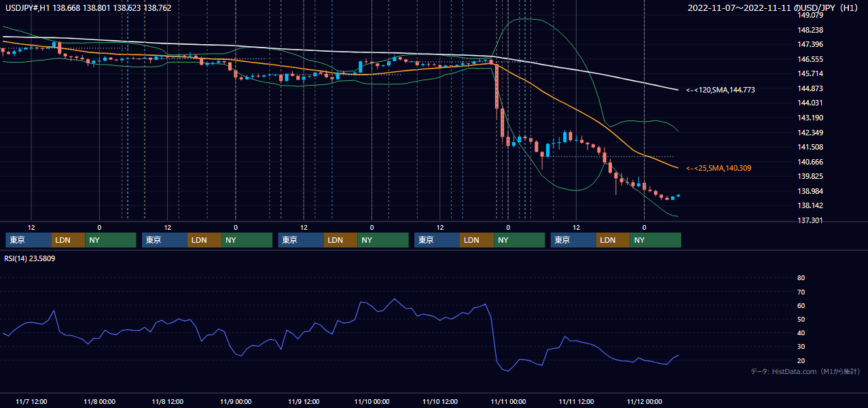This screenshot has width=868, height=408.
Task: Select the RSI(14) 23.5809 indicator label
Action: click(x=30, y=259)
